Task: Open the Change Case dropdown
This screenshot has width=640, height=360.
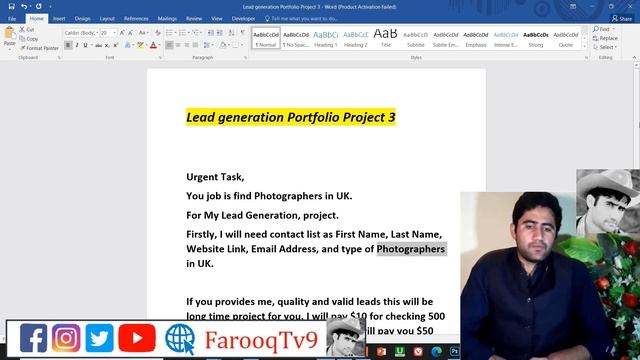Action: 143,33
